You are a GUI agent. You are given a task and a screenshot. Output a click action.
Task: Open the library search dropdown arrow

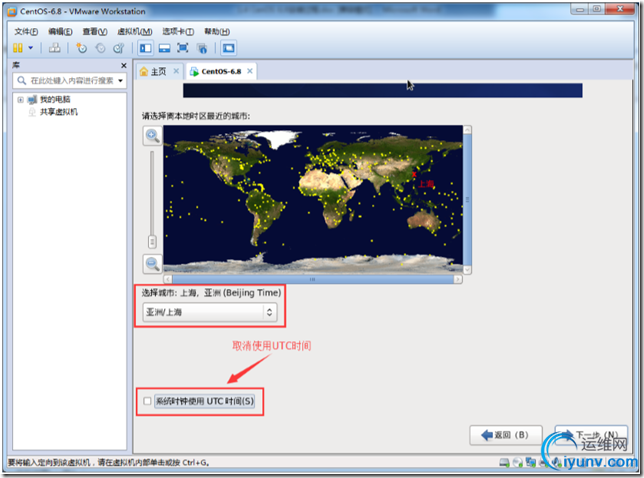click(120, 80)
